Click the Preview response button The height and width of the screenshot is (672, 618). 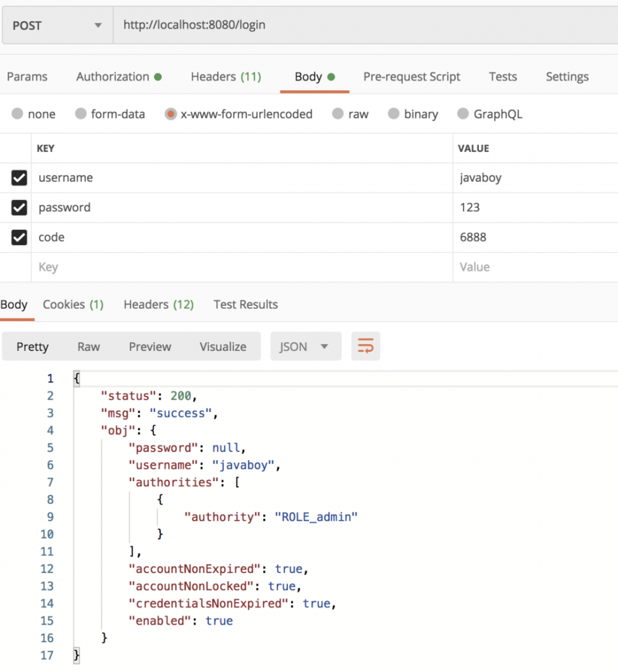pos(150,346)
